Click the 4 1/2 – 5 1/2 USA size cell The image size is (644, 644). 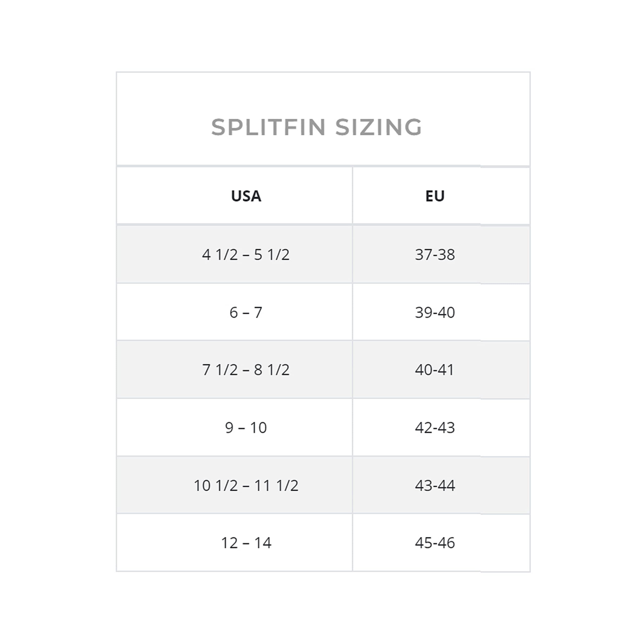pos(235,254)
